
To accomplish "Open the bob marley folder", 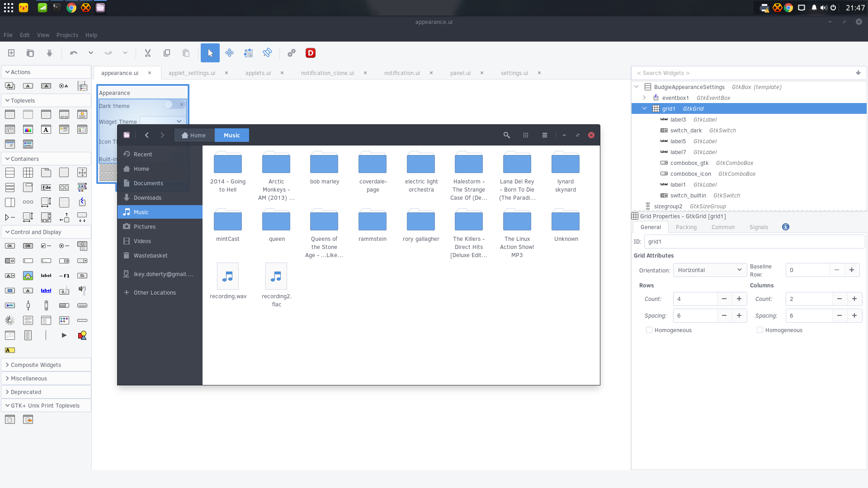I will [324, 169].
